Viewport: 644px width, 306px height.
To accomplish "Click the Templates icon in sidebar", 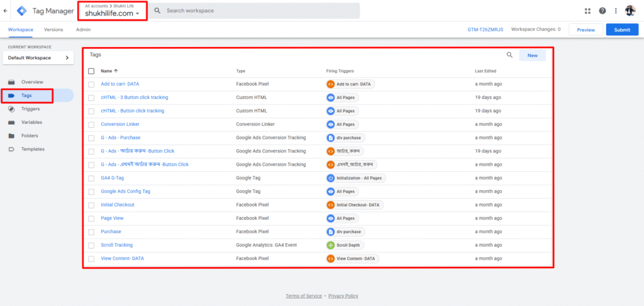I will (12, 149).
